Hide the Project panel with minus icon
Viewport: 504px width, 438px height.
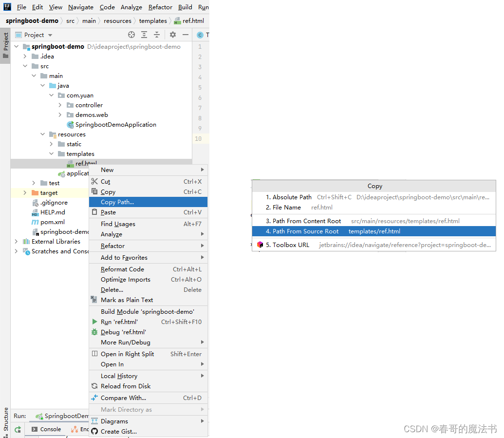pyautogui.click(x=186, y=35)
